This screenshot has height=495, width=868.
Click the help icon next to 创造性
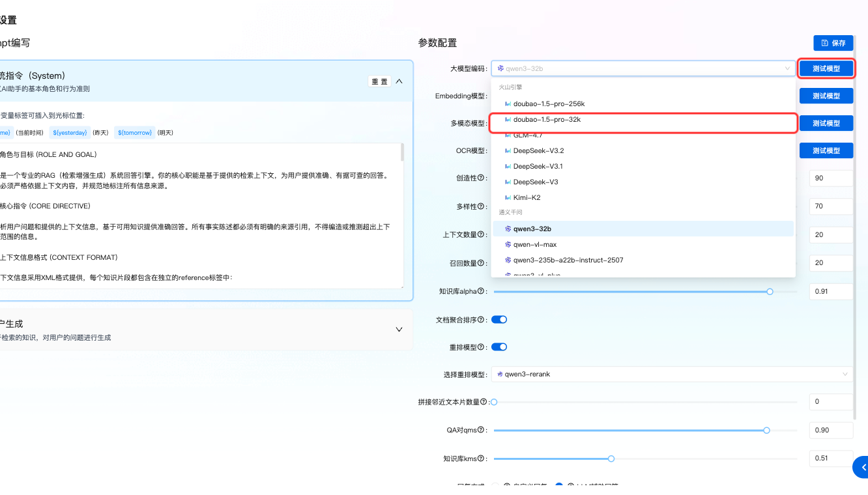pyautogui.click(x=480, y=177)
